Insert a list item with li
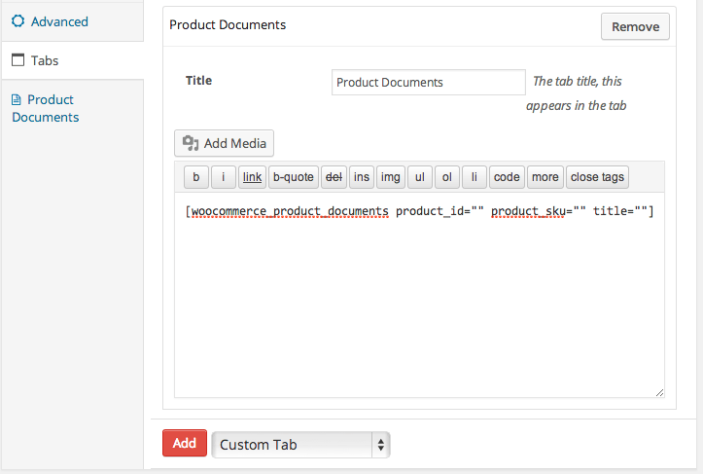The height and width of the screenshot is (474, 703). point(474,177)
